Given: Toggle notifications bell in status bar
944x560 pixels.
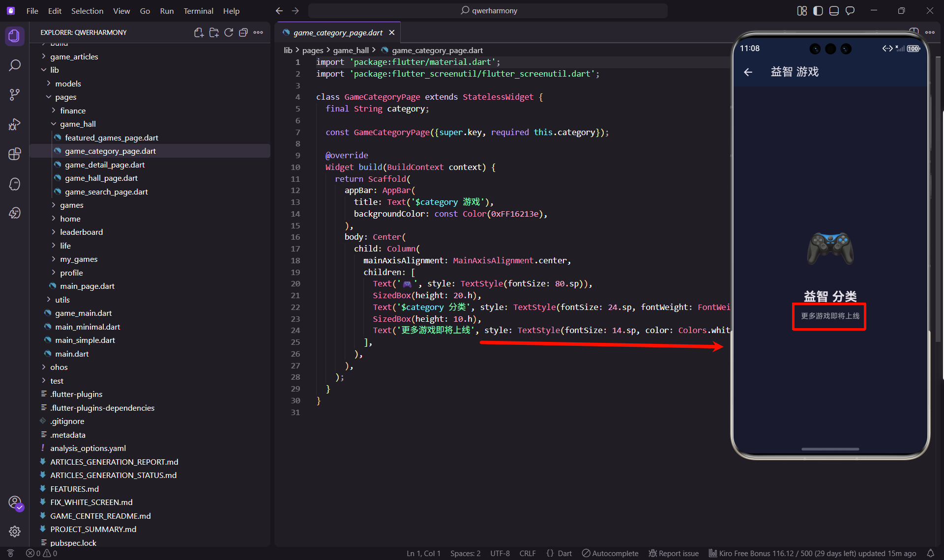Looking at the screenshot, I should (x=930, y=553).
